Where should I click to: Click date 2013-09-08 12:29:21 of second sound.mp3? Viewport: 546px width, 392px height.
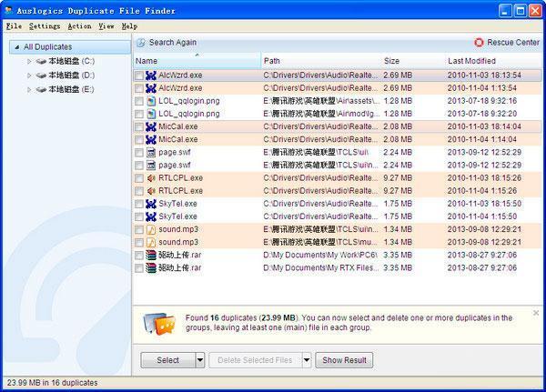click(484, 242)
